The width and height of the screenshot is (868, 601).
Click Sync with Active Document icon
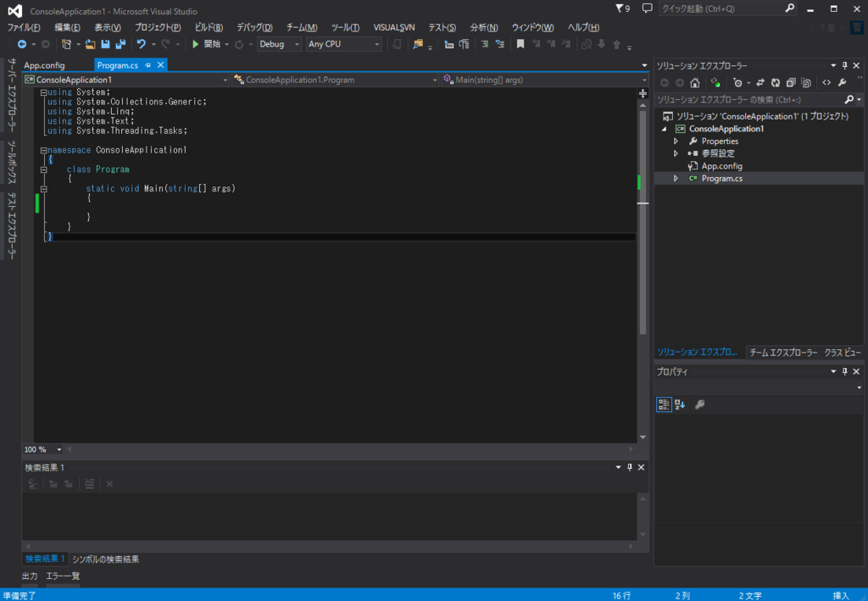(x=760, y=83)
